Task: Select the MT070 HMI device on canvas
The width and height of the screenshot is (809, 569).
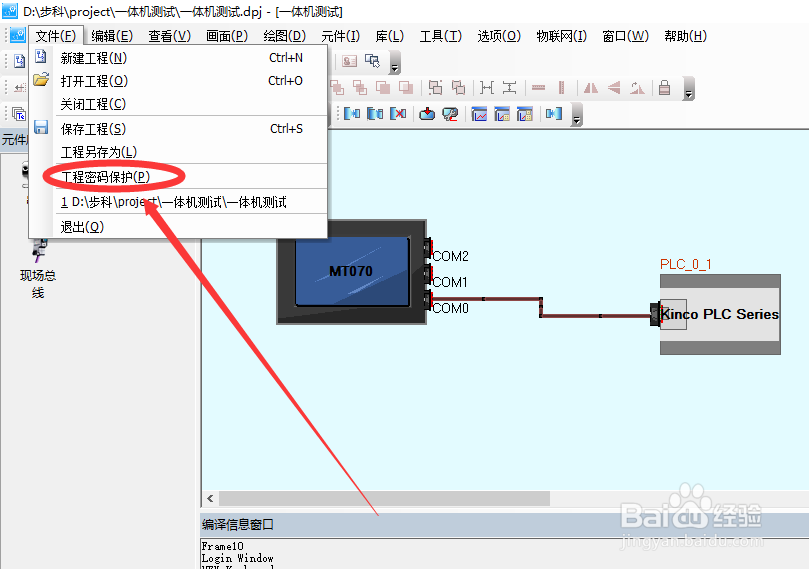Action: tap(351, 272)
